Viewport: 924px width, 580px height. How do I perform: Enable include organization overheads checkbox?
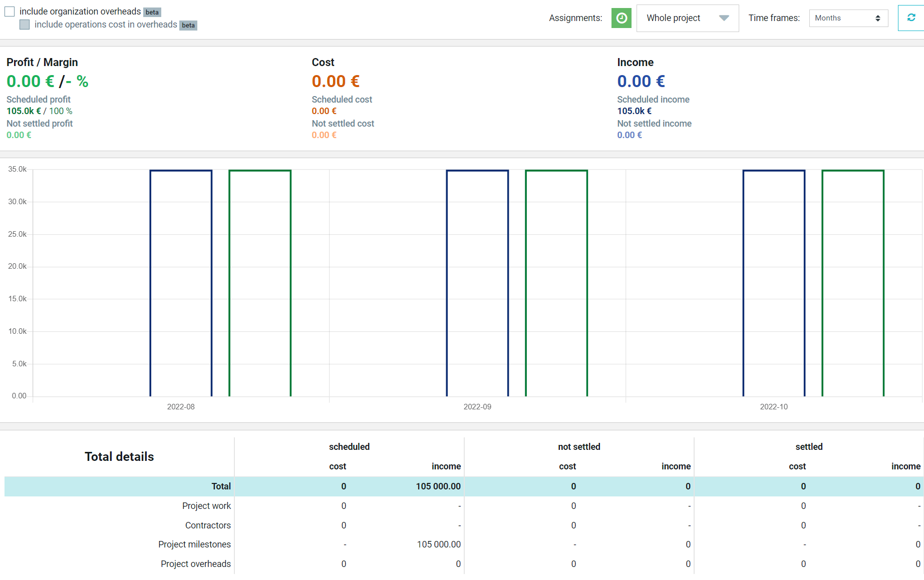pyautogui.click(x=10, y=12)
